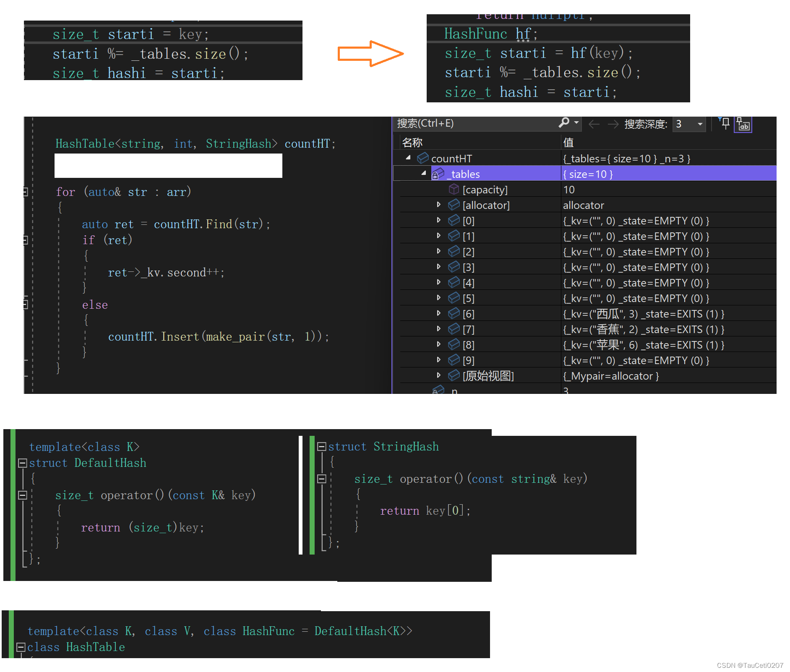Screen dimensions: 790x672
Task: Expand the [8] element node
Action: (x=438, y=344)
